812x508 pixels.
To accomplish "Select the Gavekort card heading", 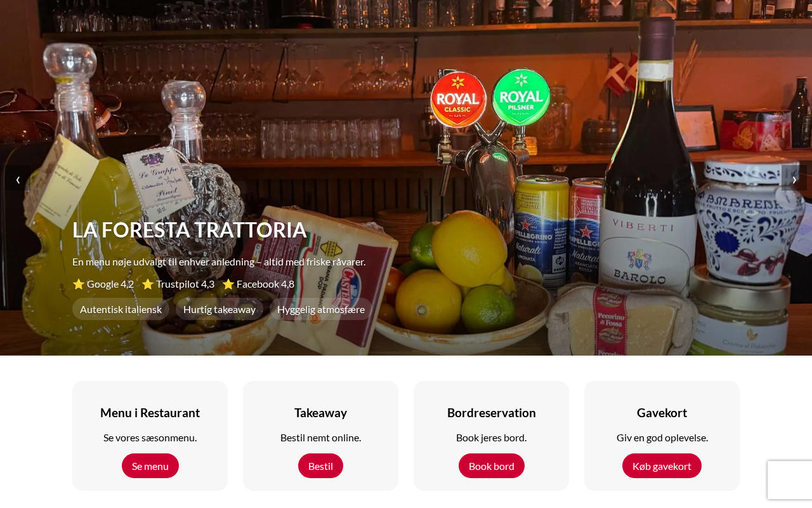I will [662, 413].
